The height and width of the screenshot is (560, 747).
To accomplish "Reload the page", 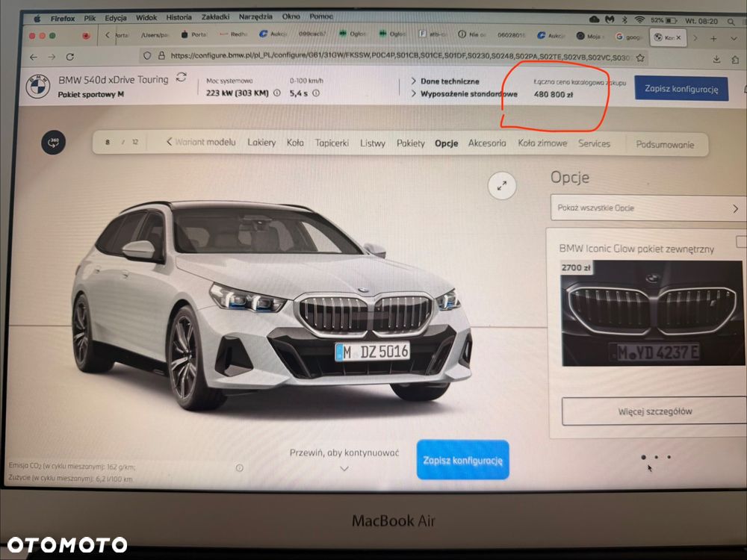I will coord(70,57).
